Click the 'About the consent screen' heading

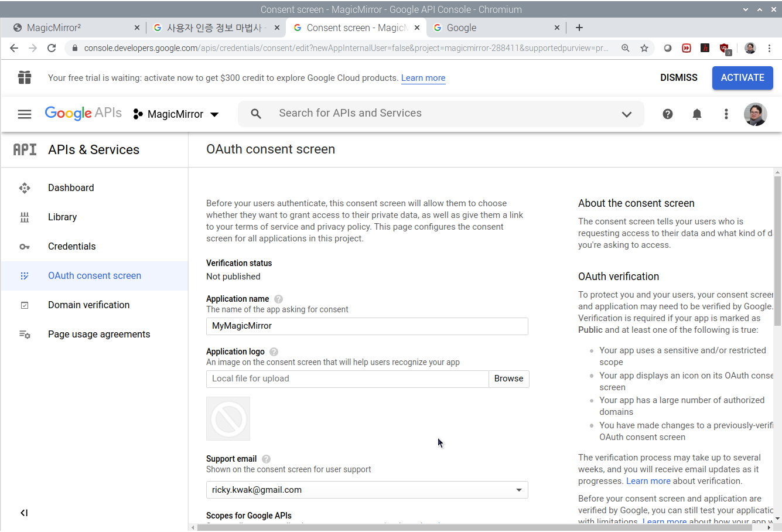pyautogui.click(x=636, y=203)
